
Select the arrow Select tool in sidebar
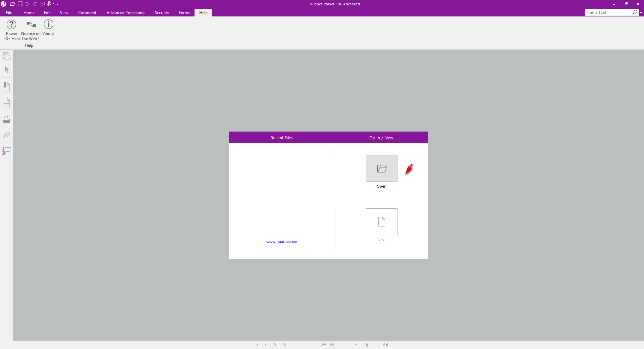tap(6, 70)
